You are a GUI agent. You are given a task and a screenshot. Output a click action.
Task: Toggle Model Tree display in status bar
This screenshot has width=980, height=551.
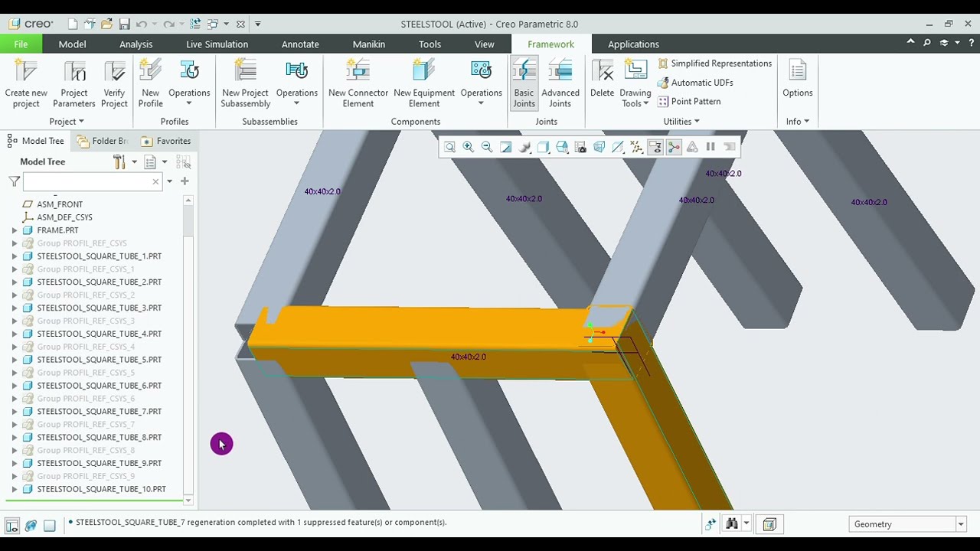coord(12,526)
